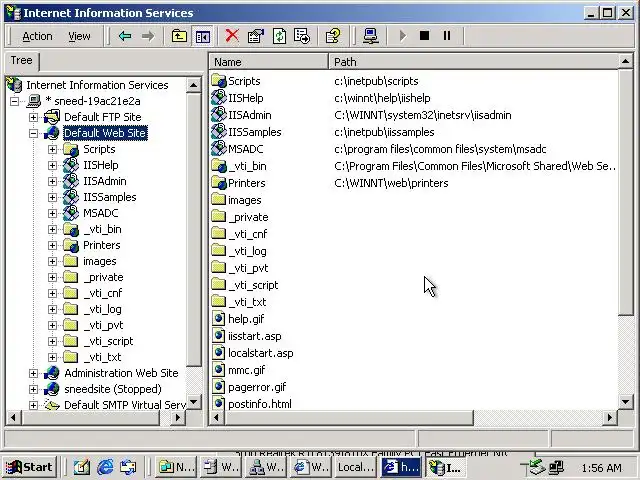Viewport: 640px width, 480px height.
Task: Open Help via question mark icon
Action: [x=333, y=36]
